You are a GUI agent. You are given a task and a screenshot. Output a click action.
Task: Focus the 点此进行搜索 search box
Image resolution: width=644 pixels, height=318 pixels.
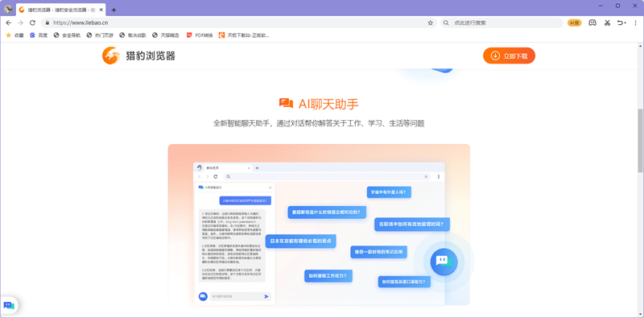[x=501, y=23]
